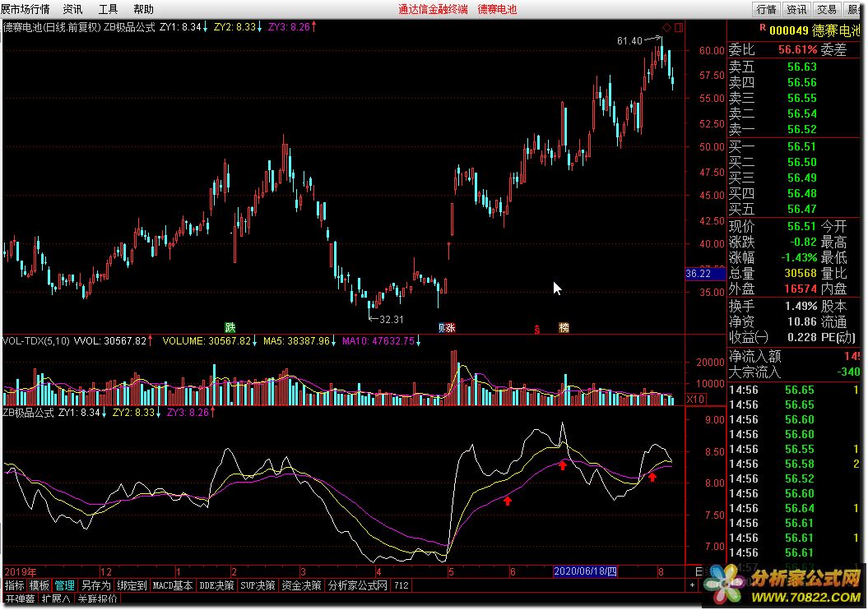Open the 分析家公式网 tab
868x610 pixels.
coord(358,585)
